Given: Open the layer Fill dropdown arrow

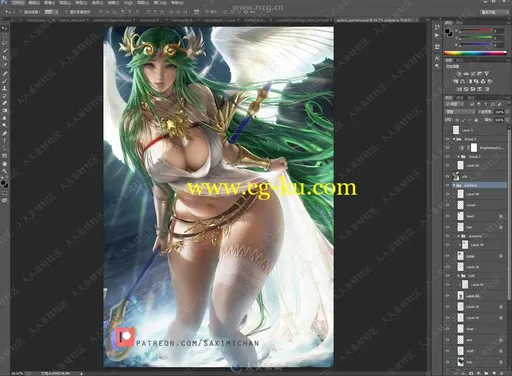Looking at the screenshot, I should 506,120.
